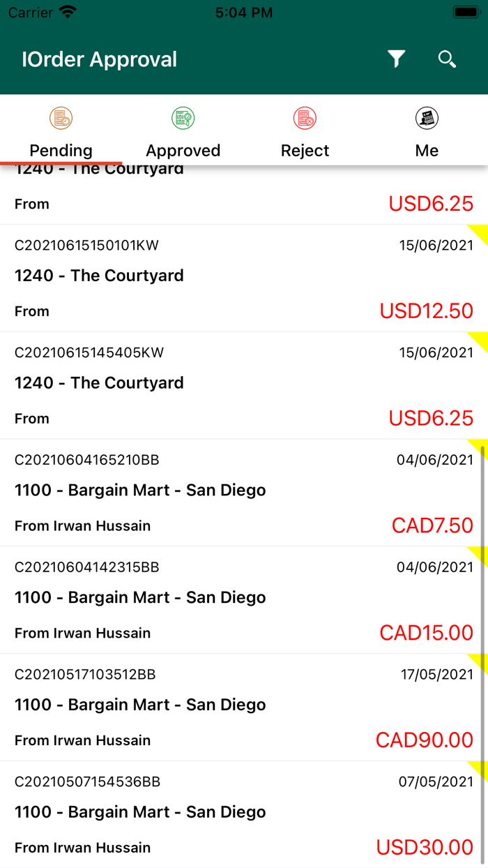Tap the Wi-Fi icon in the status bar
The width and height of the screenshot is (488, 868).
click(x=68, y=10)
